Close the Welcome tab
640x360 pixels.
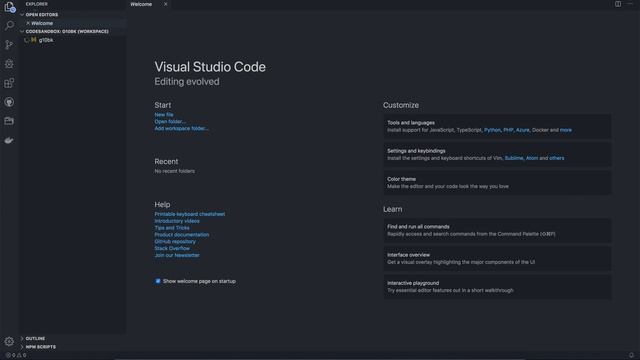tap(165, 4)
